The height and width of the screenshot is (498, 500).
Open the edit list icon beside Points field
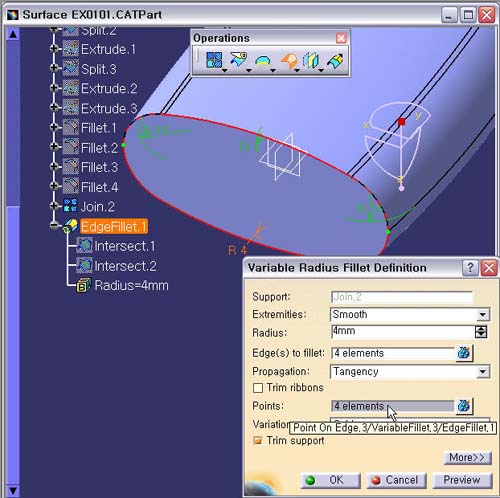pyautogui.click(x=464, y=406)
